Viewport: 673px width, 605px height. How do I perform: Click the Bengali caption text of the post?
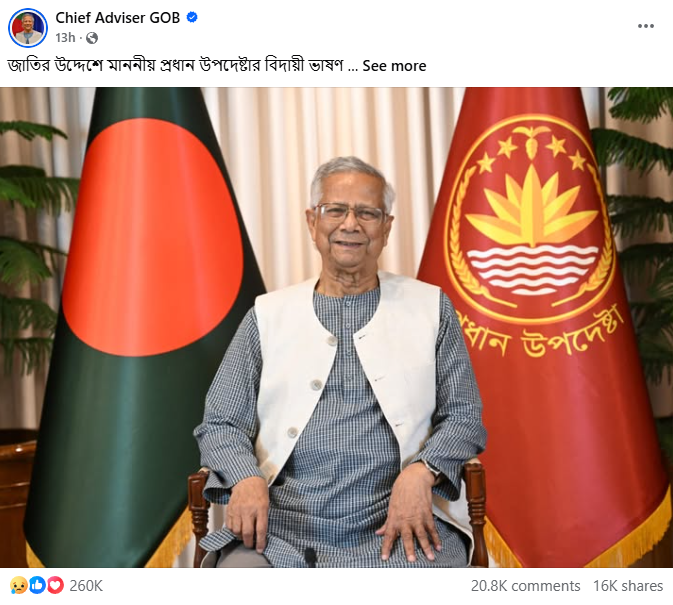(x=175, y=66)
